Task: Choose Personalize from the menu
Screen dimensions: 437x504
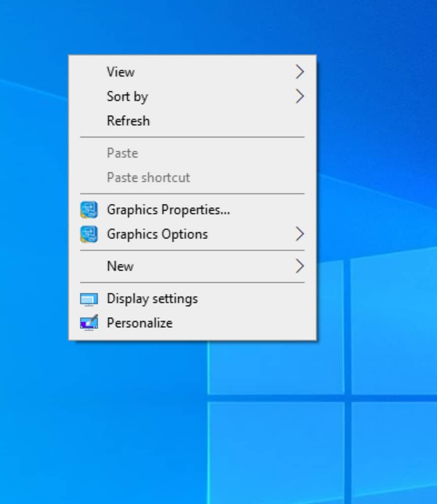Action: click(193, 323)
